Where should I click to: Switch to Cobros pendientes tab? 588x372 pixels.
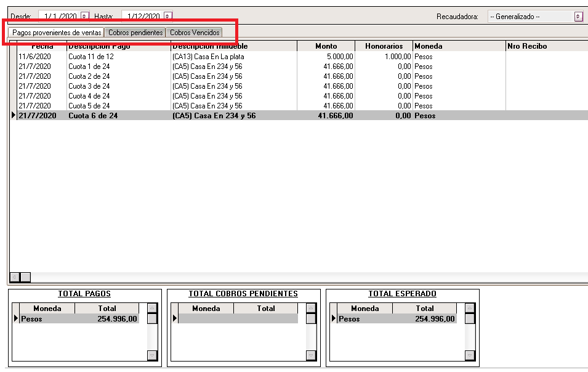(x=135, y=33)
